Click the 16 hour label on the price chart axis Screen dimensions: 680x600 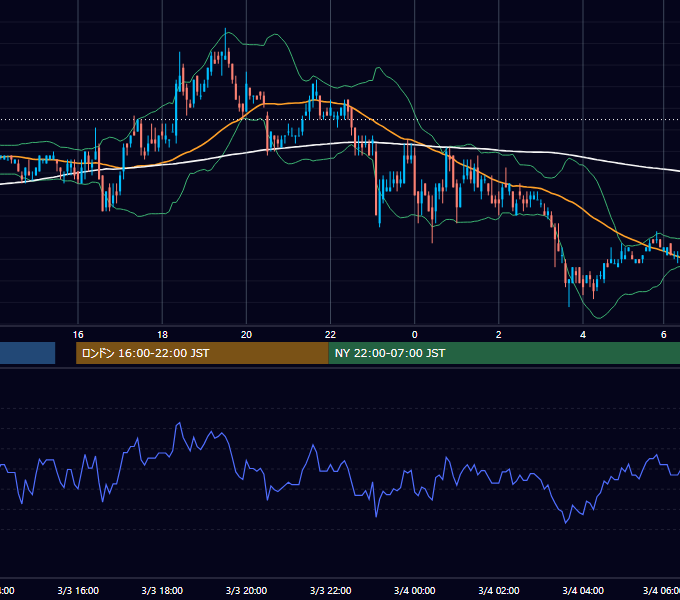(78, 334)
